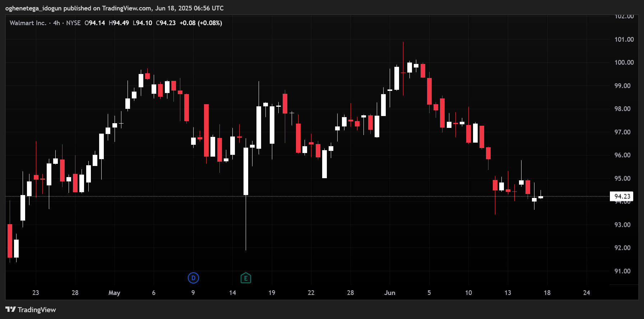Viewport: 644px width, 319px height.
Task: Click the last white candle near Jun 18
Action: pos(541,197)
